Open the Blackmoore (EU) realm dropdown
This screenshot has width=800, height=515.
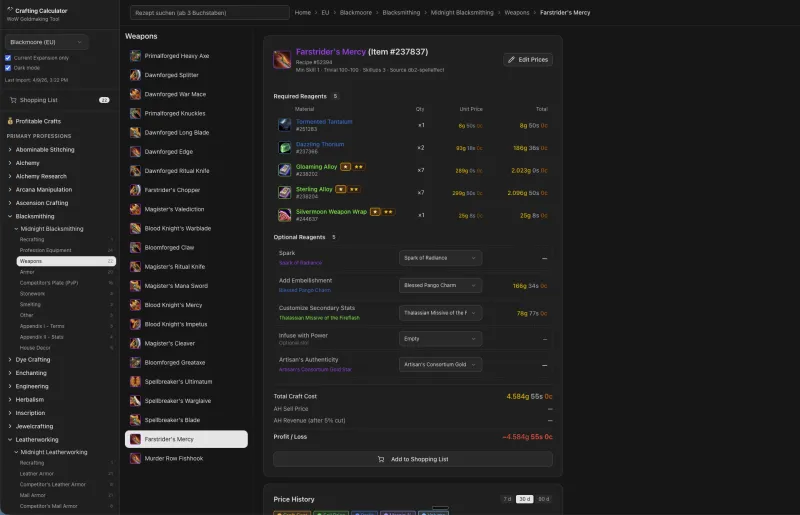46,42
